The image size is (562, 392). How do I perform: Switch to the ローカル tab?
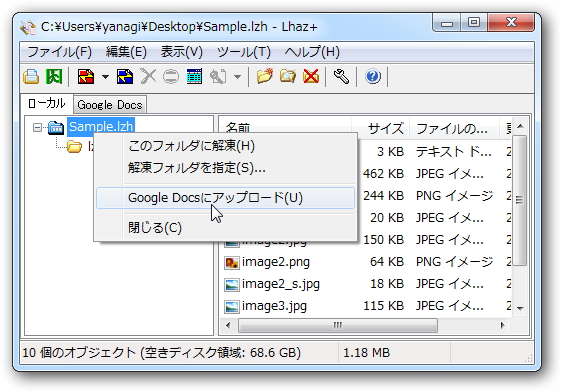[47, 104]
